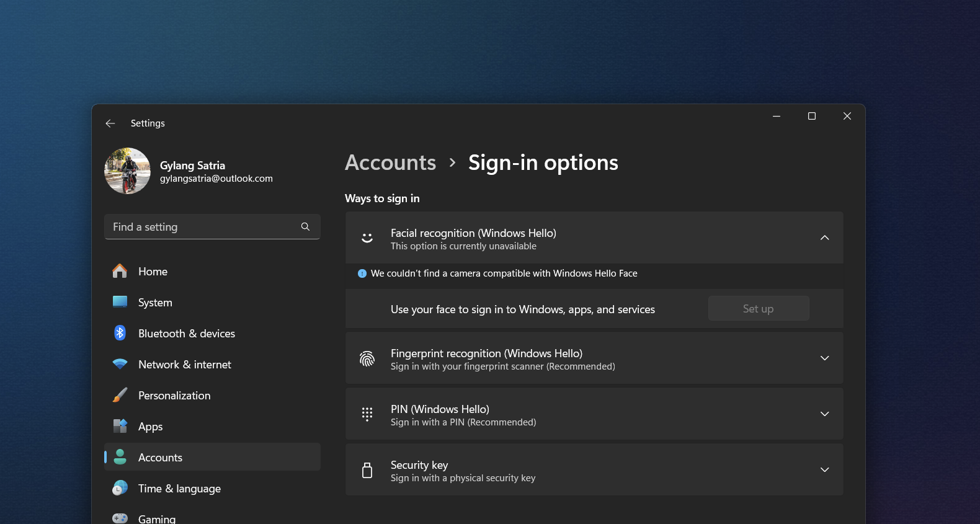Click the Accounts person icon in sidebar
The width and height of the screenshot is (980, 524).
(120, 457)
